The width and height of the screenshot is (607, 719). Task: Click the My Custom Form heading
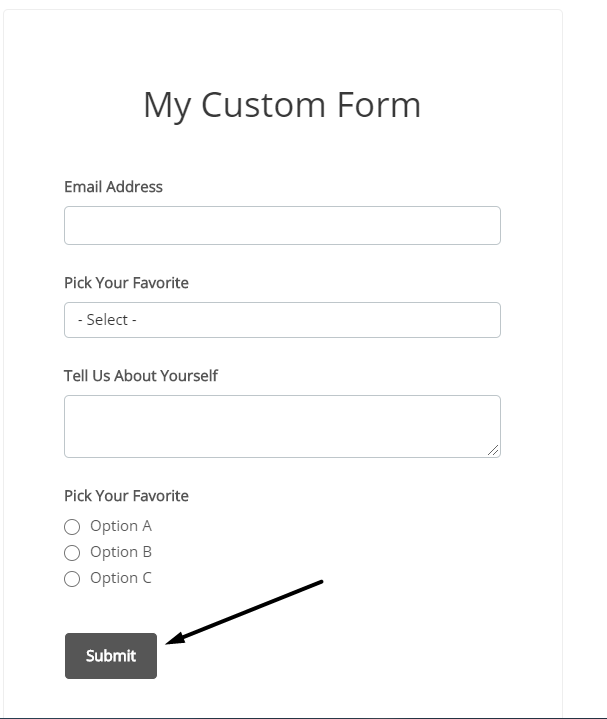(282, 105)
